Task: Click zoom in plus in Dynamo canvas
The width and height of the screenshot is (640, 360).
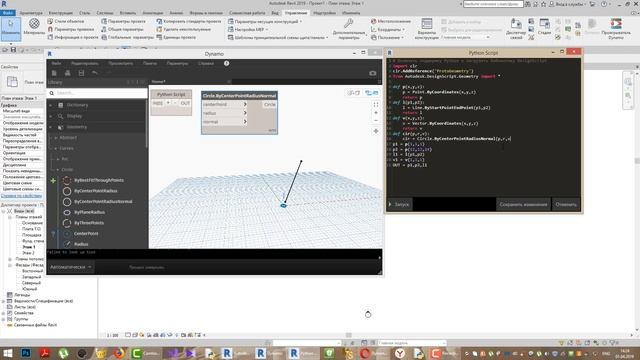Action: coord(376,113)
